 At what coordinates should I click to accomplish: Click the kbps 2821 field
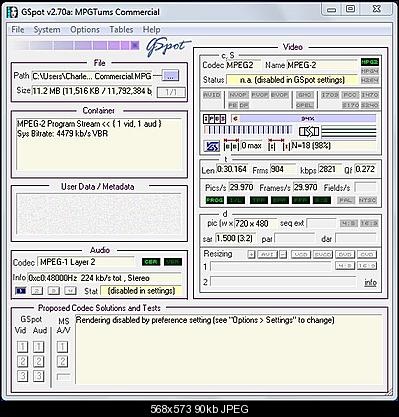point(330,169)
